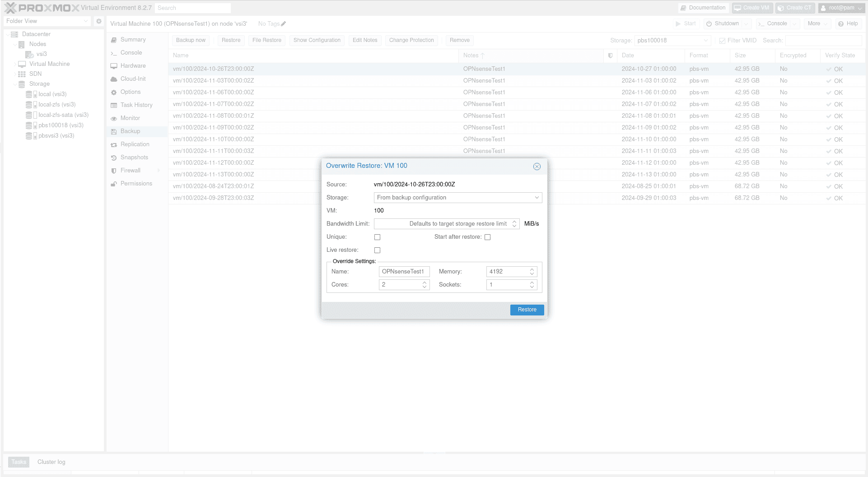
Task: Open the Storage dropdown in restore dialog
Action: tap(457, 198)
